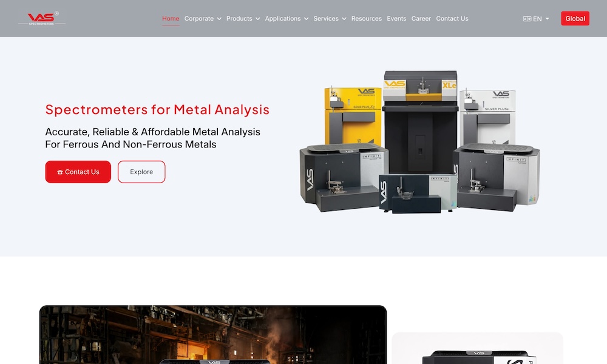Click the Explore outlined button

point(141,172)
